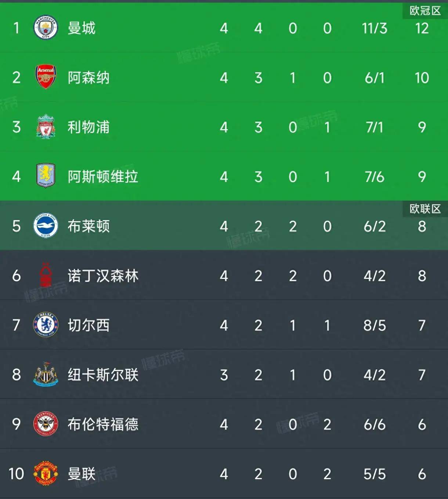Open team name 诺丁汉森林
The width and height of the screenshot is (448, 499).
[103, 276]
